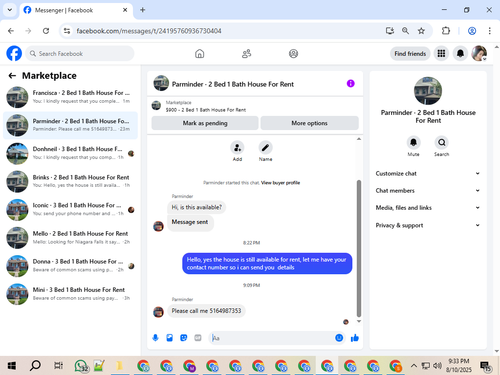Select Parminder conversation in list
Image resolution: width=500 pixels, height=375 pixels.
point(70,125)
